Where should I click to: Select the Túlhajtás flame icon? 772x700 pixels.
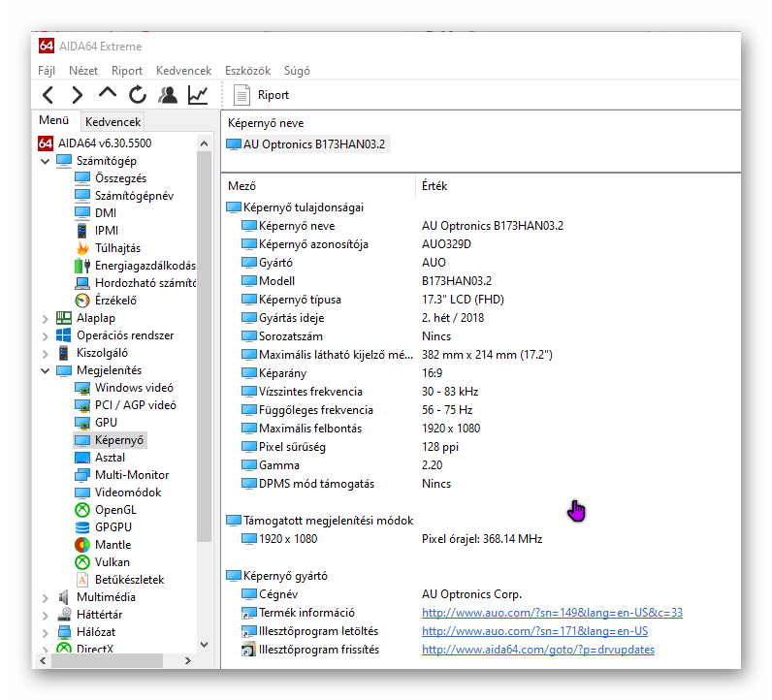[82, 248]
